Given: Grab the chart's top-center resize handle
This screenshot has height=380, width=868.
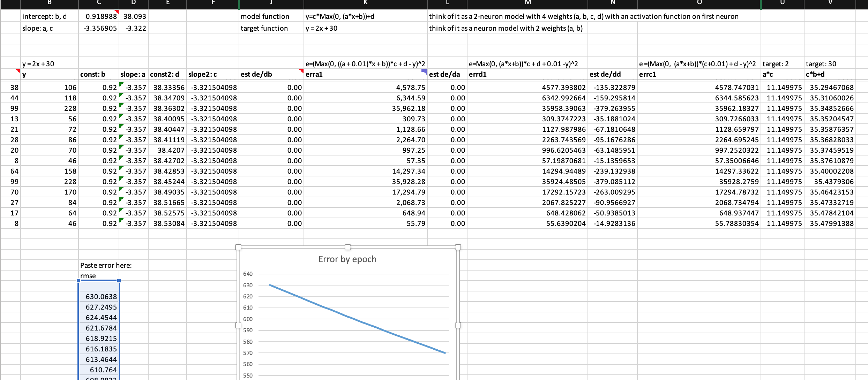Looking at the screenshot, I should (x=347, y=247).
